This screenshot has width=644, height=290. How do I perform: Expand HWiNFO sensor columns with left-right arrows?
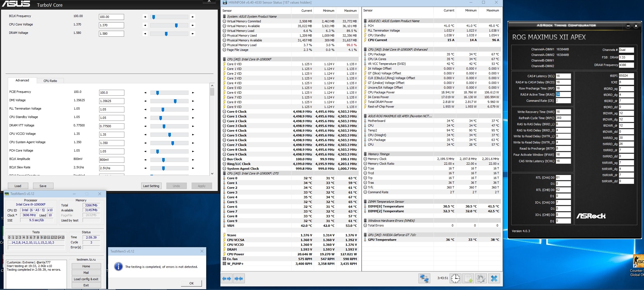click(x=227, y=279)
